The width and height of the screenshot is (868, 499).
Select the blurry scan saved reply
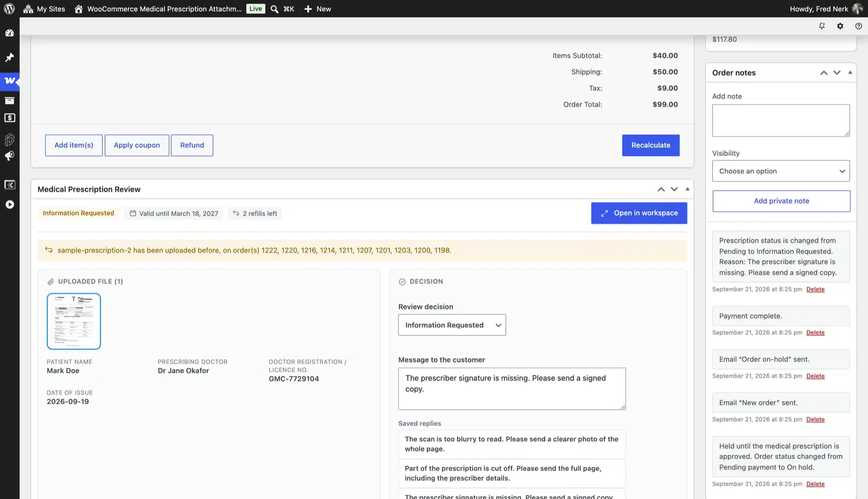click(x=512, y=444)
